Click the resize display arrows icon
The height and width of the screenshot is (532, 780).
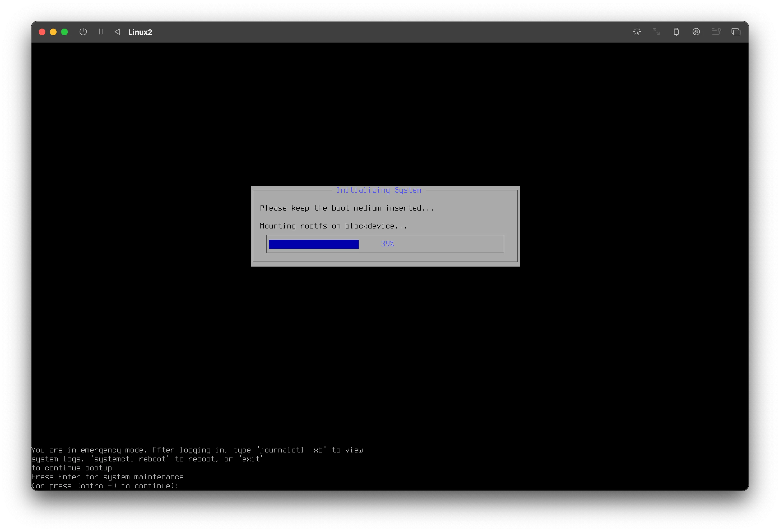pyautogui.click(x=656, y=32)
